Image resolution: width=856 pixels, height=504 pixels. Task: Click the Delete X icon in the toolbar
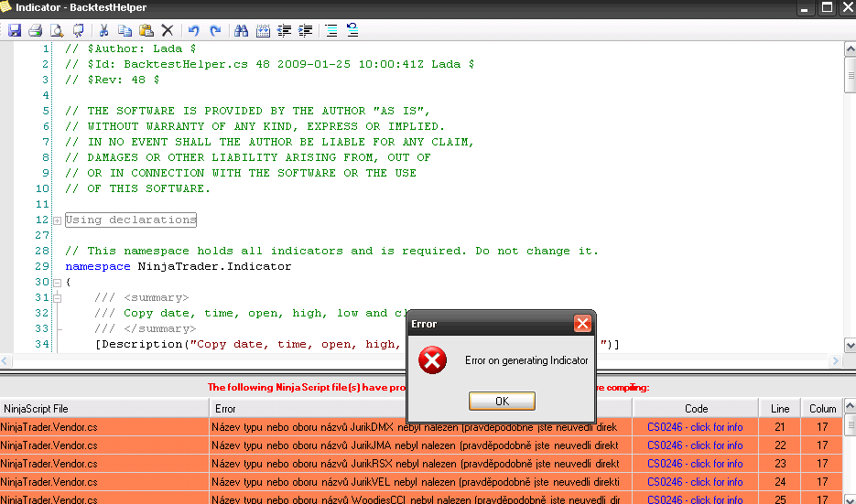coord(168,30)
